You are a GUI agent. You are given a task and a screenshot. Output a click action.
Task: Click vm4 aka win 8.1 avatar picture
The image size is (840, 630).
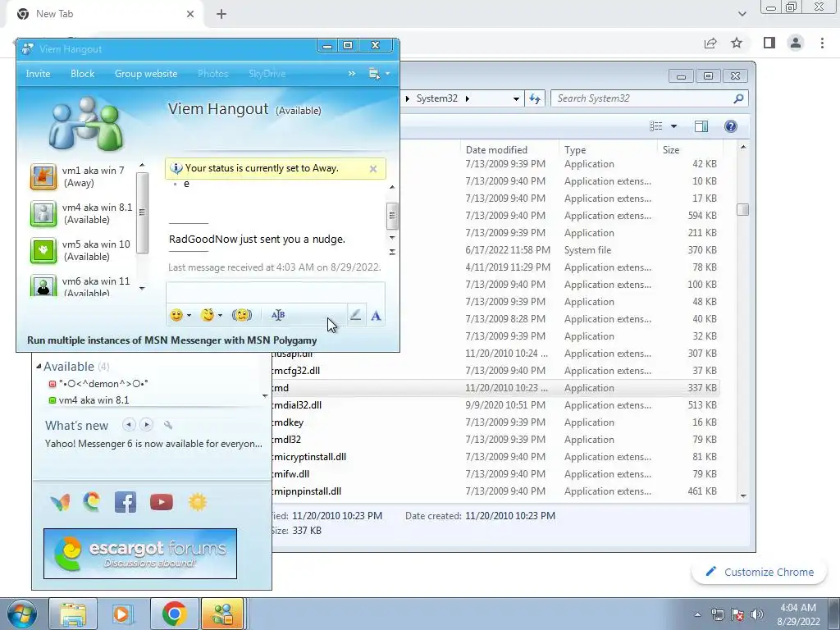pyautogui.click(x=43, y=214)
